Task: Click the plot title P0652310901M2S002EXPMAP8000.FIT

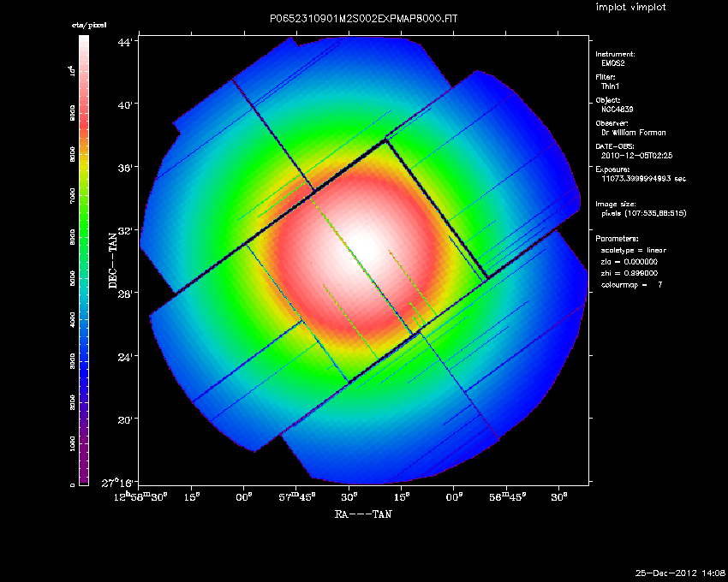Action: pyautogui.click(x=363, y=18)
